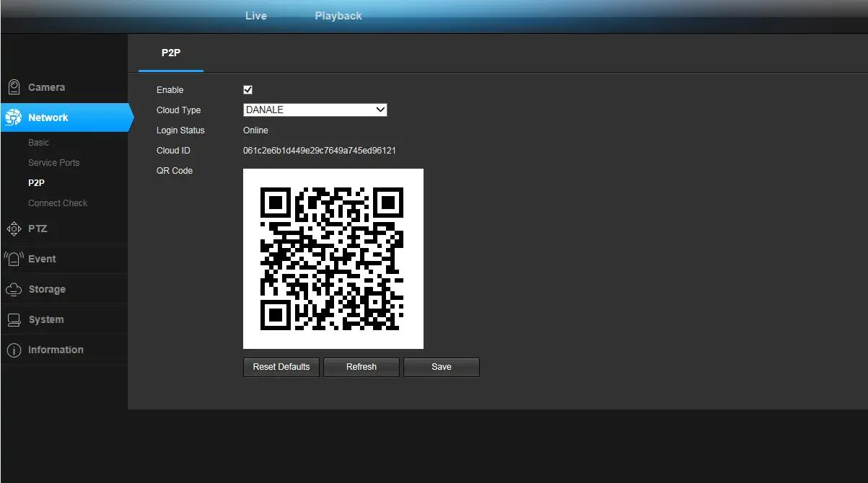Click the PTZ crosshair icon
The width and height of the screenshot is (868, 483).
tap(14, 229)
